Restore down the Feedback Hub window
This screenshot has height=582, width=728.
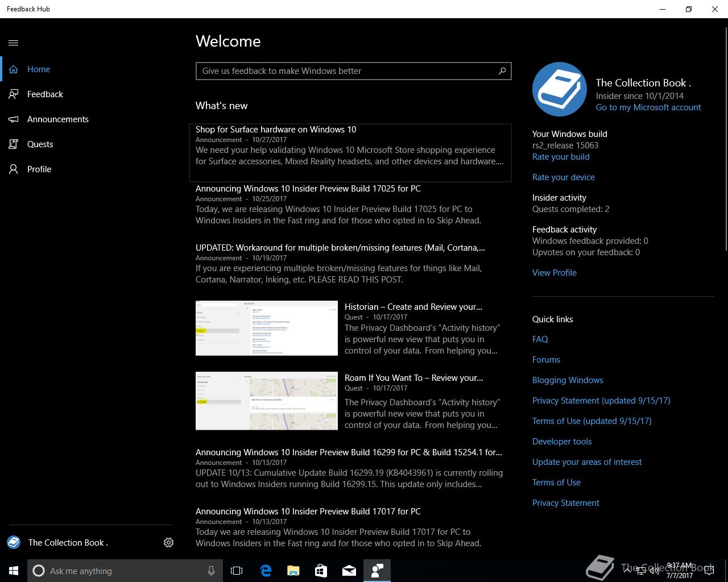coord(689,9)
